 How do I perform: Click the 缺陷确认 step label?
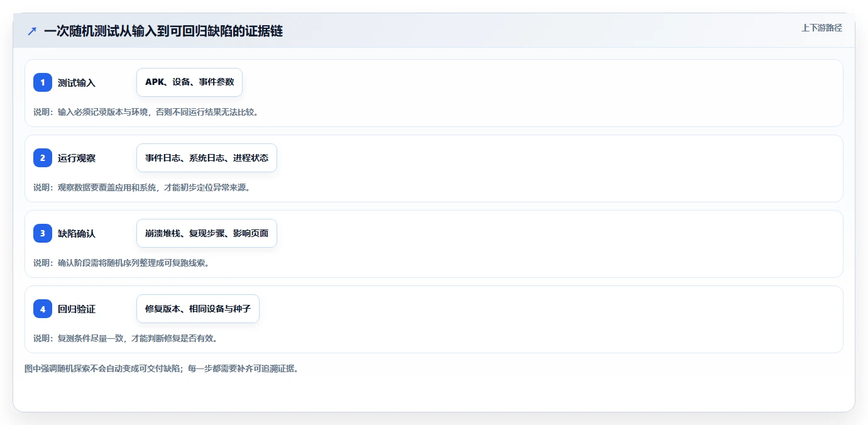pos(77,234)
